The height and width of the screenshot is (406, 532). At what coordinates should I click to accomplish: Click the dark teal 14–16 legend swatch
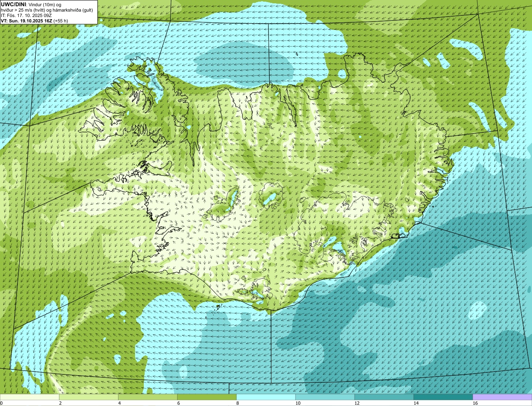pos(443,397)
